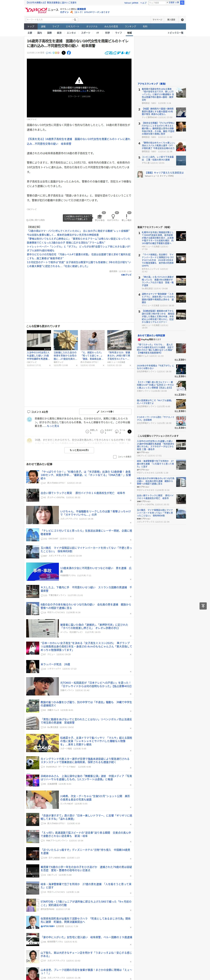Open access ranking item 1 about 乗用車が高齢女性

point(158,94)
